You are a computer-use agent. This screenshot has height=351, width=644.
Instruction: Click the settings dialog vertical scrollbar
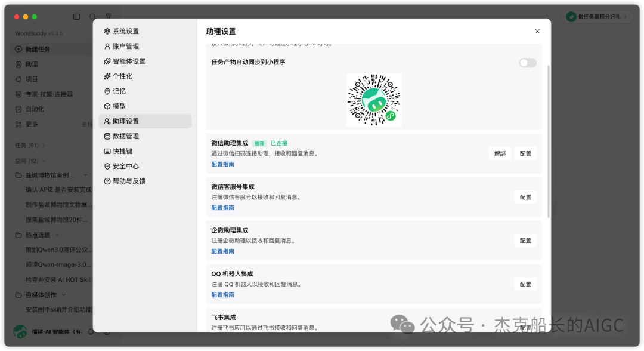[x=549, y=141]
